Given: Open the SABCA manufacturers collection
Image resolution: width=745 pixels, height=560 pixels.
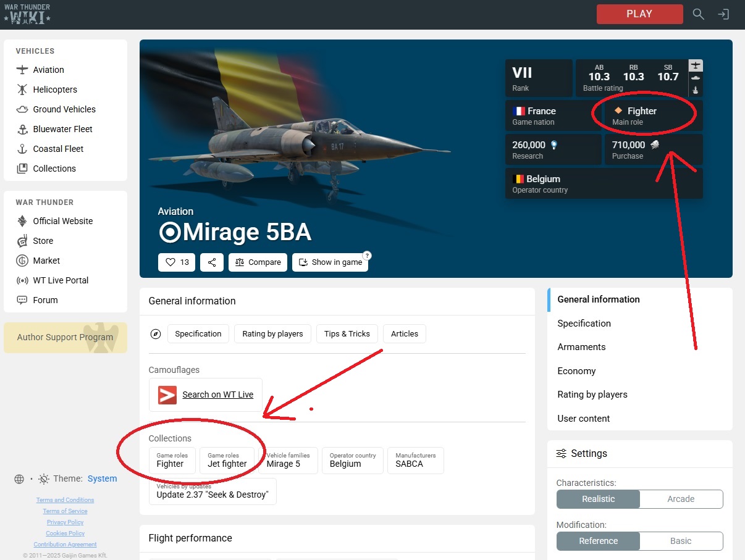Looking at the screenshot, I should point(416,461).
